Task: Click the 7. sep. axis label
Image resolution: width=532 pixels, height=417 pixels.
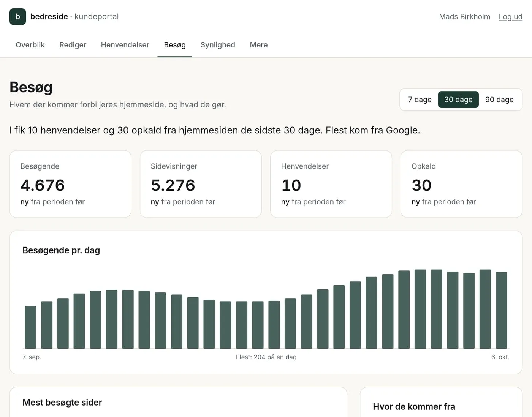Action: point(32,357)
